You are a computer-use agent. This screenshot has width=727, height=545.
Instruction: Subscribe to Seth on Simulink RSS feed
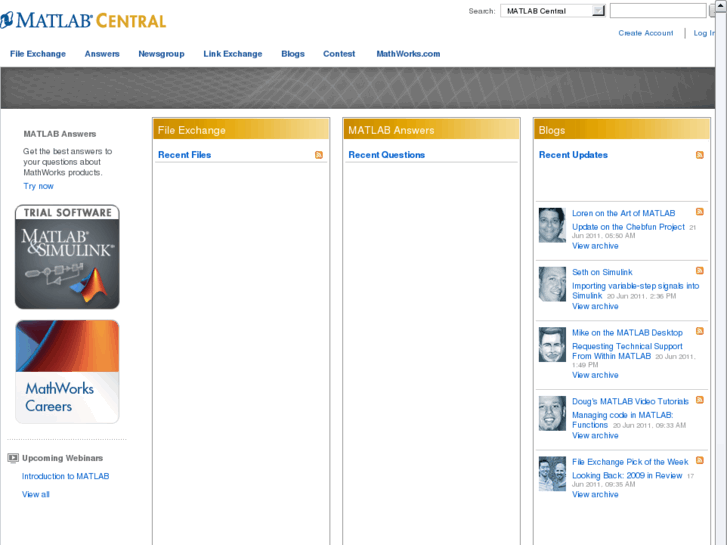(x=700, y=271)
